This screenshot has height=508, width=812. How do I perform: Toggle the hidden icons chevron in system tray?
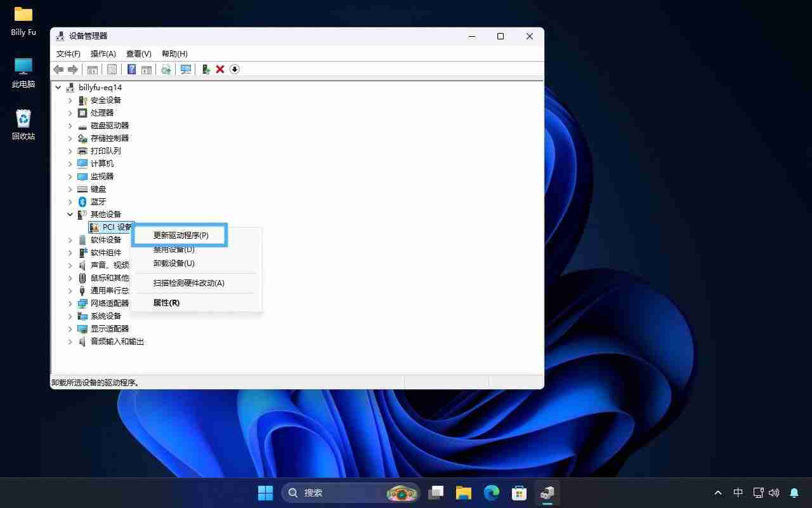click(x=717, y=492)
